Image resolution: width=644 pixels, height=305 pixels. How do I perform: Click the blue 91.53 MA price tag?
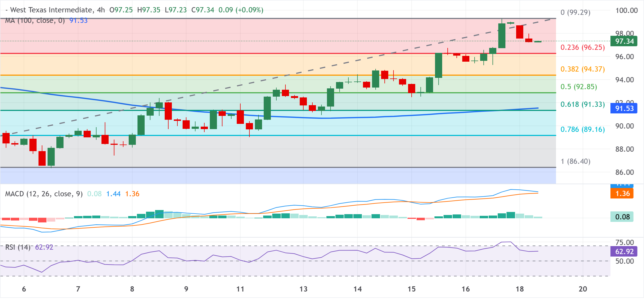click(624, 108)
